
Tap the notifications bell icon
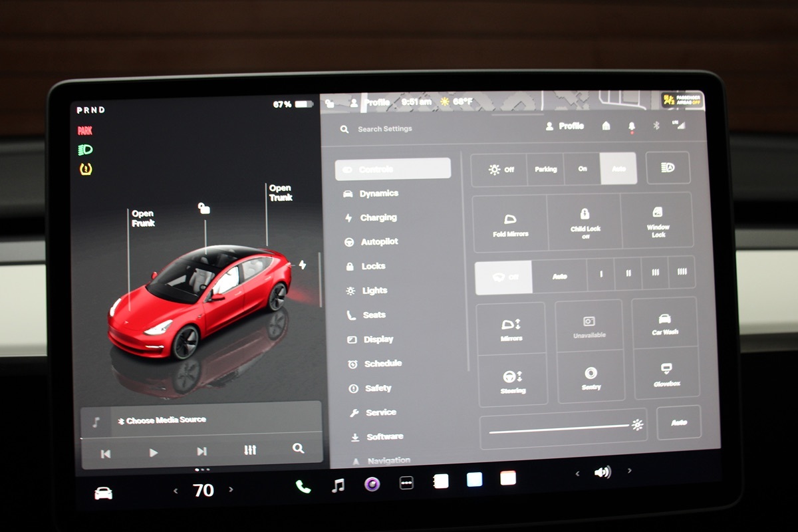coord(632,126)
